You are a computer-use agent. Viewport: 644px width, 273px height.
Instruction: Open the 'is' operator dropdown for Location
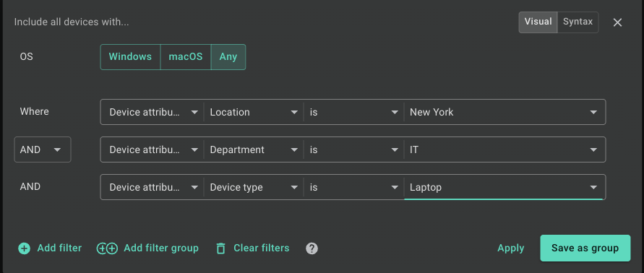(x=353, y=112)
